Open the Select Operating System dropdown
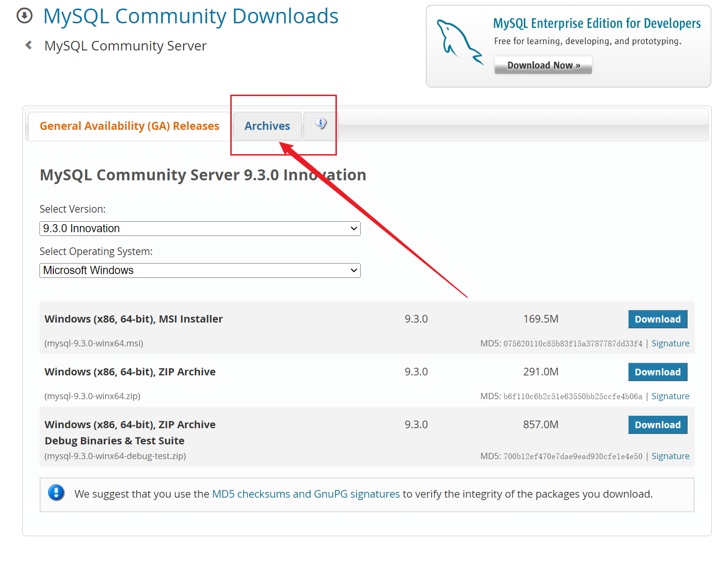 (x=200, y=270)
